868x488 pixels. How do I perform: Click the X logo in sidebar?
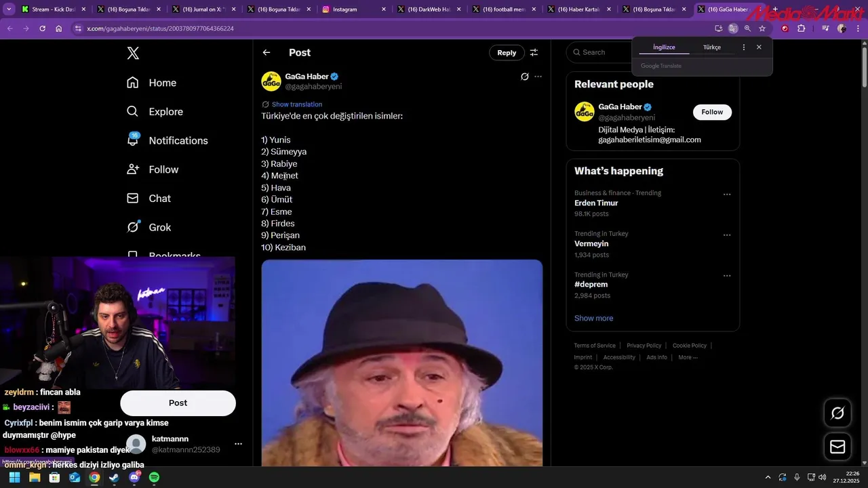coord(133,54)
